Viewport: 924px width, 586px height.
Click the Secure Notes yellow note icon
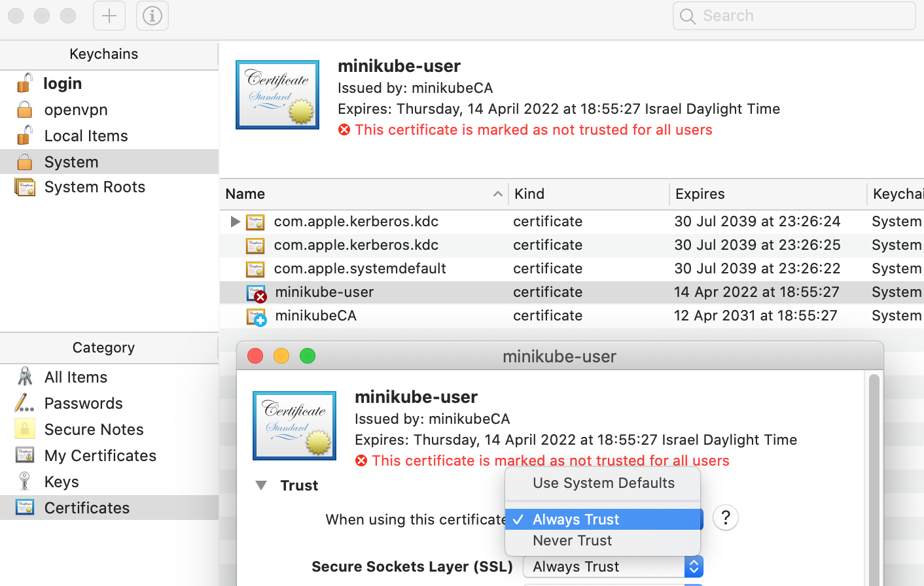(x=25, y=429)
